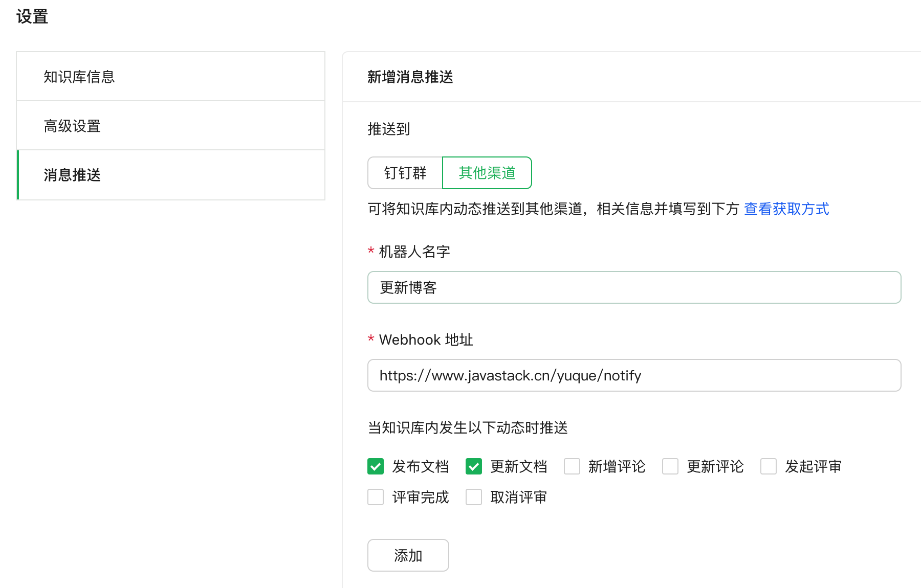Image resolution: width=921 pixels, height=588 pixels.
Task: Uncheck the 发布文档 checkbox
Action: (x=376, y=466)
